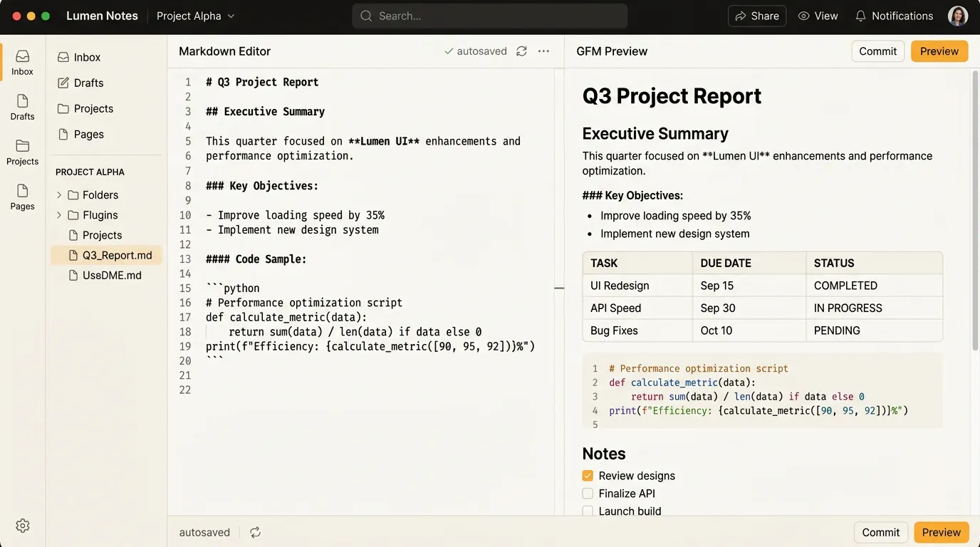Open the user profile avatar
The width and height of the screenshot is (980, 547).
pyautogui.click(x=958, y=16)
